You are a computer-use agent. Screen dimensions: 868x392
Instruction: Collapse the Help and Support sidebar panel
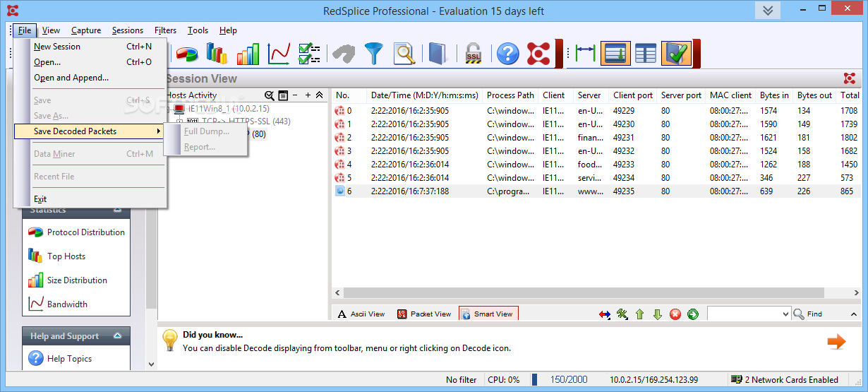(117, 336)
